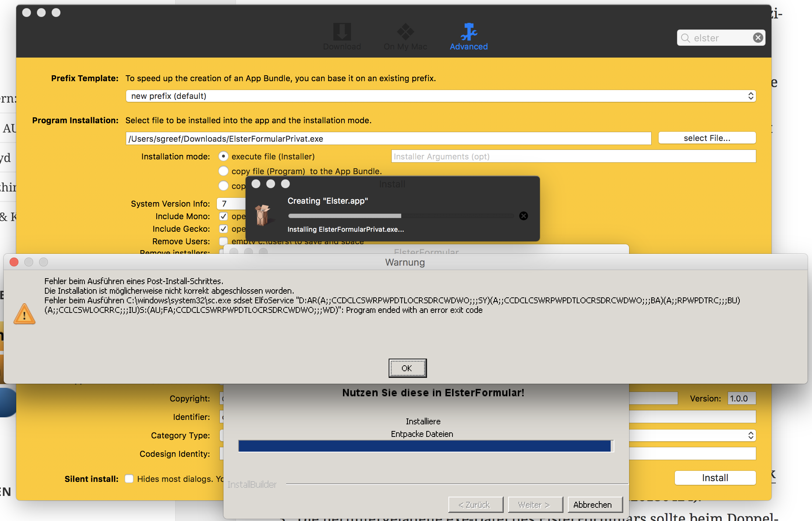
Task: Click the < Zurück button
Action: [476, 504]
